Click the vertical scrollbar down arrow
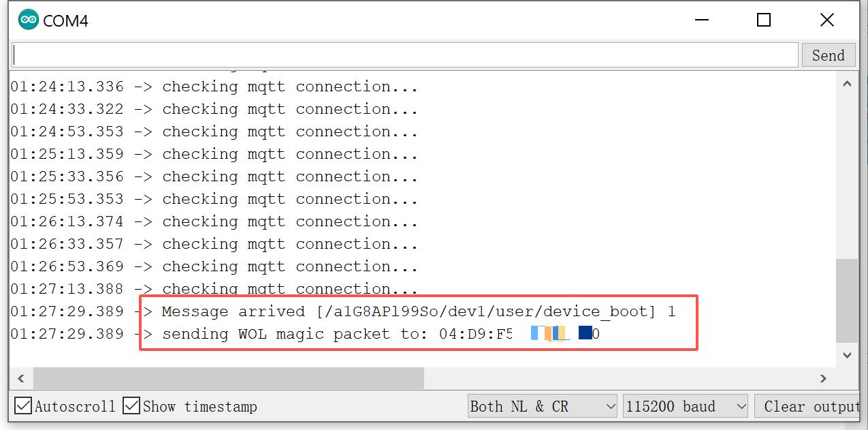The height and width of the screenshot is (430, 868). pos(847,355)
